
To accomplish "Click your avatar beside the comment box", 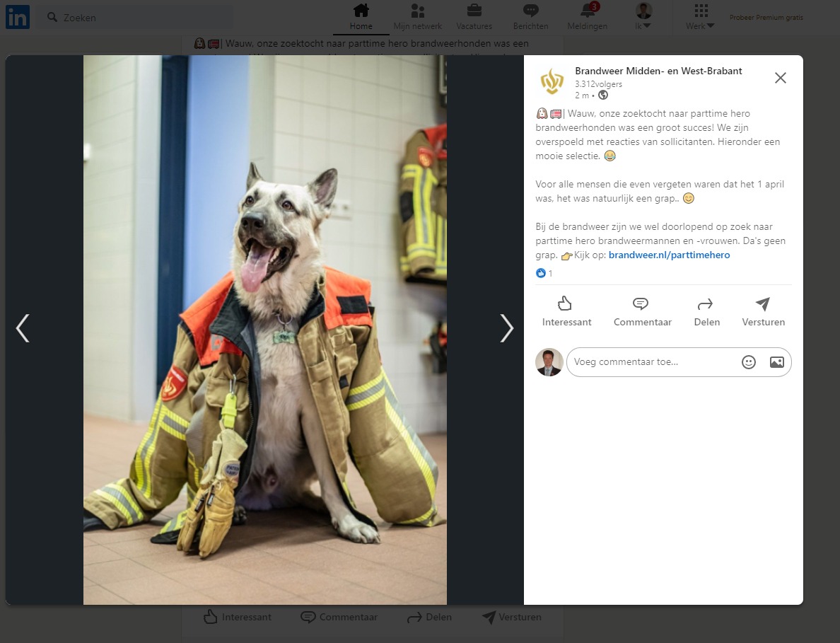I will (x=549, y=362).
